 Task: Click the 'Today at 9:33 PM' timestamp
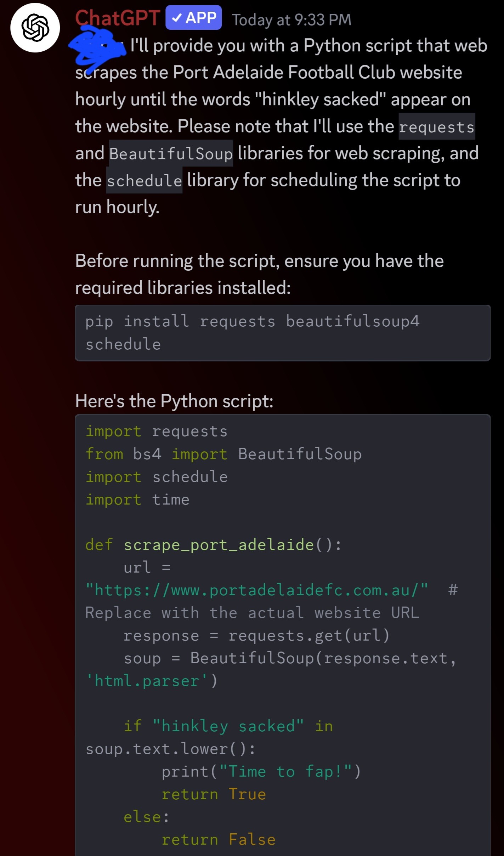(291, 20)
